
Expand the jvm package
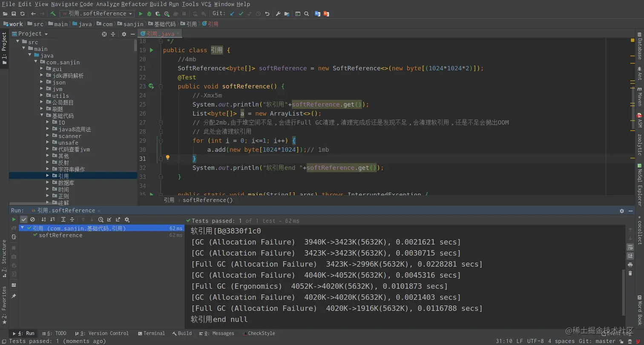coord(42,89)
